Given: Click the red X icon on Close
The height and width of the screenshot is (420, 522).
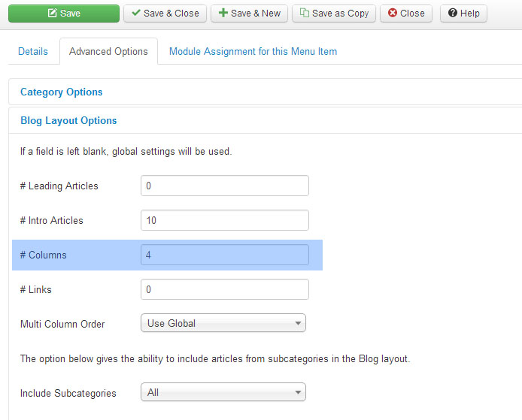Looking at the screenshot, I should tap(393, 14).
